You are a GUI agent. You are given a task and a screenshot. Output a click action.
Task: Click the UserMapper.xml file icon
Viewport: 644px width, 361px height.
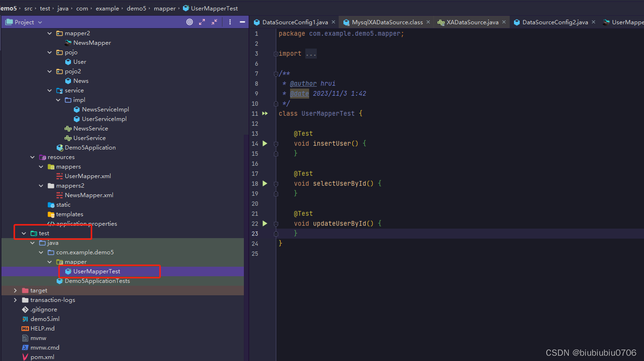[60, 176]
